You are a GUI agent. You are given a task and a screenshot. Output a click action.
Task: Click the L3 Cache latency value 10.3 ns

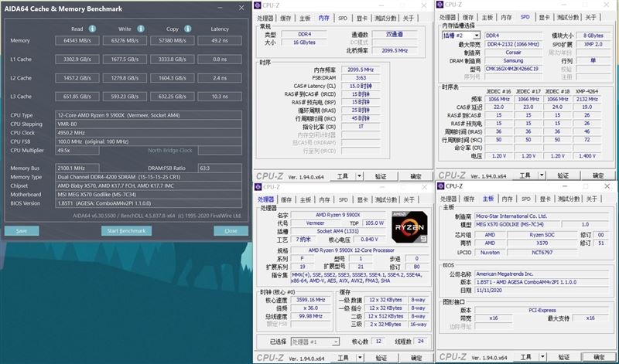pyautogui.click(x=220, y=97)
